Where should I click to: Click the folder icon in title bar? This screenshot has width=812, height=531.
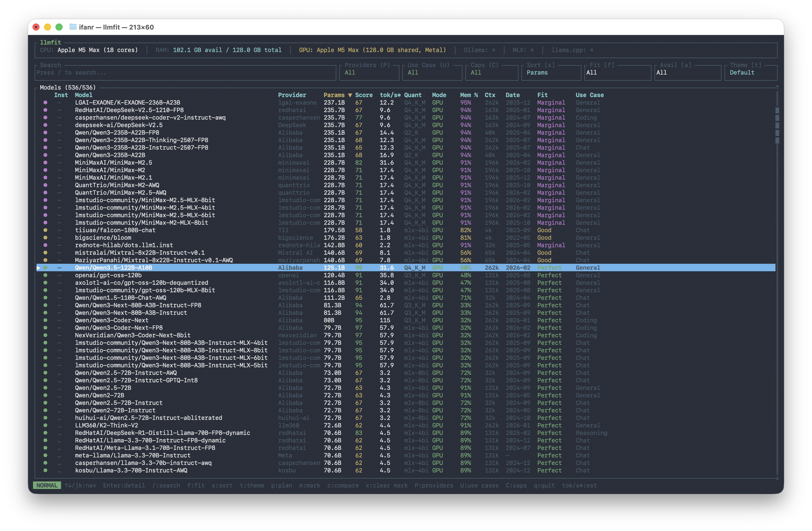coord(73,27)
